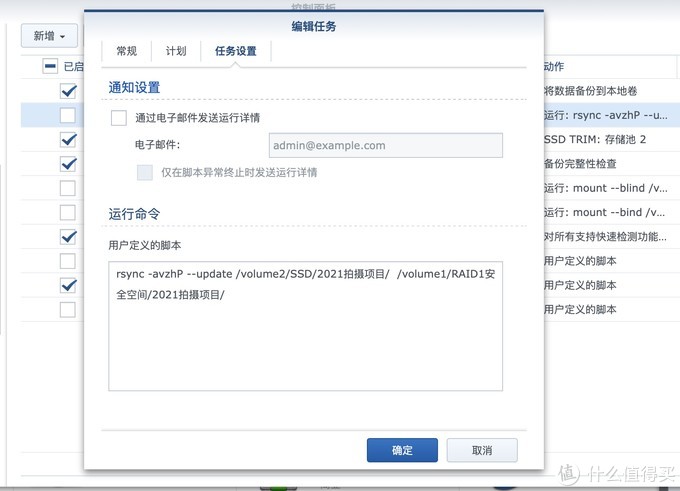680x491 pixels.
Task: Tick 仅在脚本异常终止时发送运行详情 checkbox
Action: 145,172
